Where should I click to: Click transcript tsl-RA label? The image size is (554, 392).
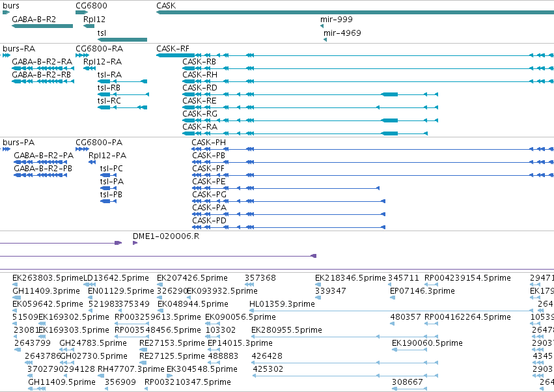tap(109, 75)
